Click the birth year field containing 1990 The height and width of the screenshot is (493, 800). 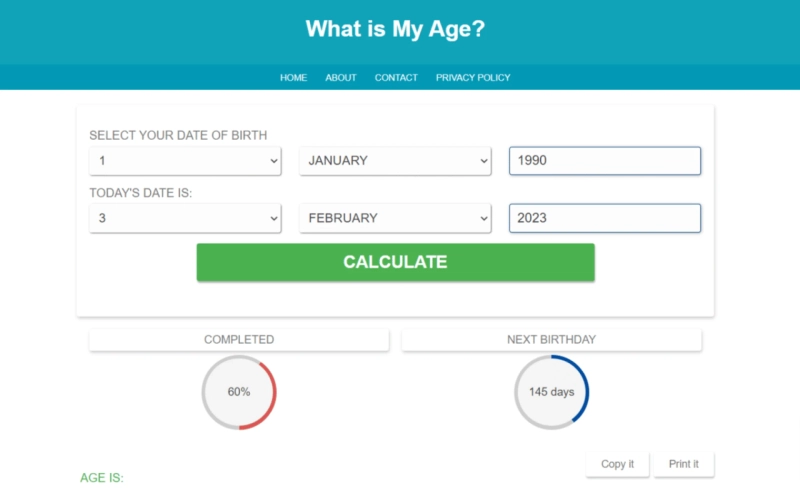point(604,161)
